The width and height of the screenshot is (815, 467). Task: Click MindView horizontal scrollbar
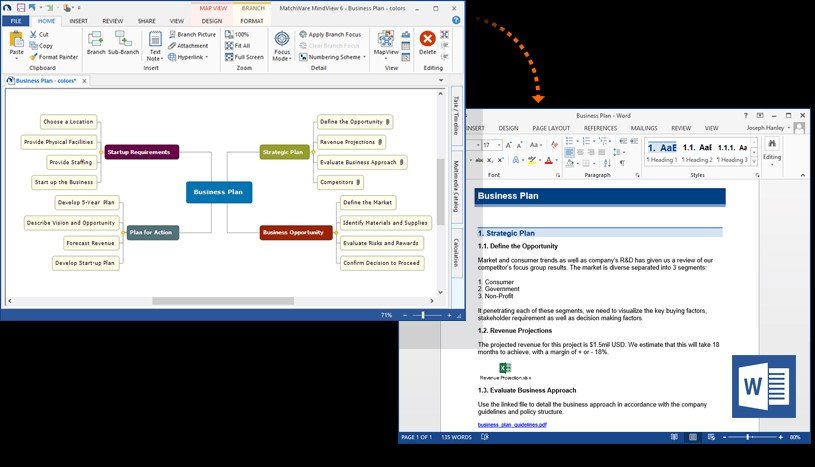(x=223, y=301)
